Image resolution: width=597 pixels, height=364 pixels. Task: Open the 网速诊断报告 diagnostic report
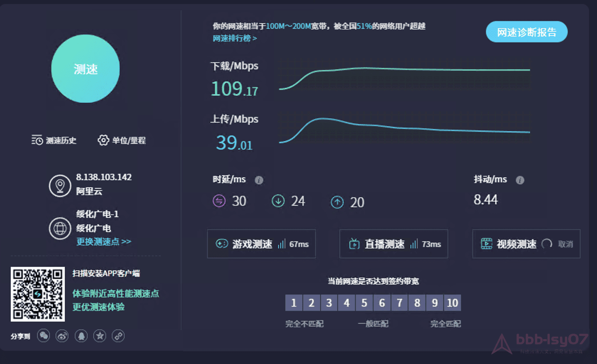click(526, 32)
